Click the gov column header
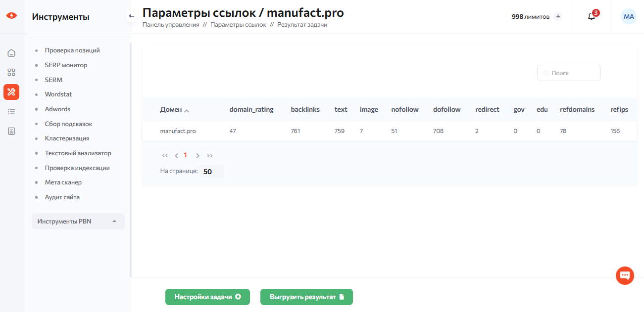The height and width of the screenshot is (312, 644). [519, 109]
